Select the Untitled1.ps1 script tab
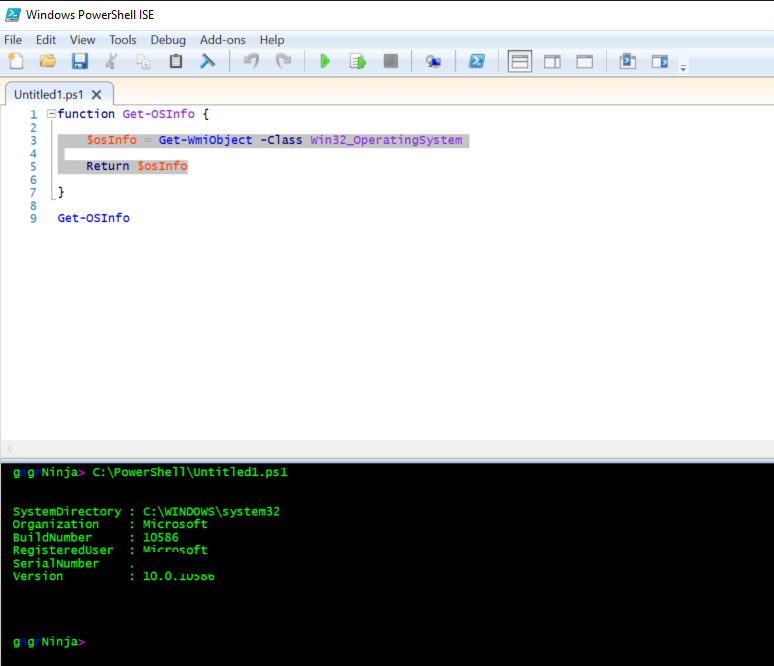Image resolution: width=774 pixels, height=666 pixels. pyautogui.click(x=48, y=94)
